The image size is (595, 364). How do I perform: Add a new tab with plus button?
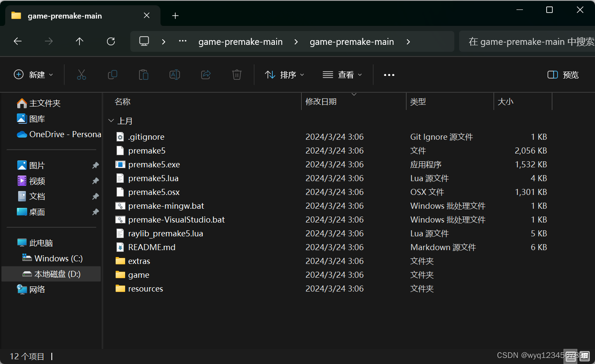click(x=175, y=16)
